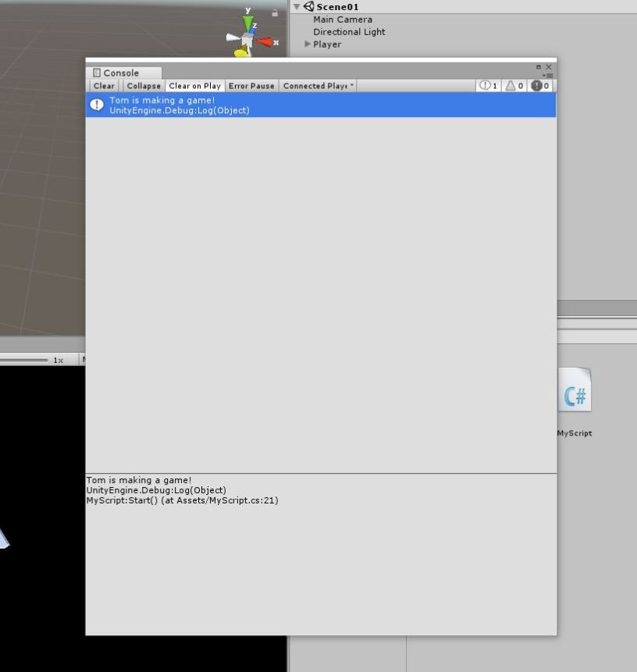Disable Clear on Play in Console
Screen dimensions: 637x672
click(x=194, y=86)
